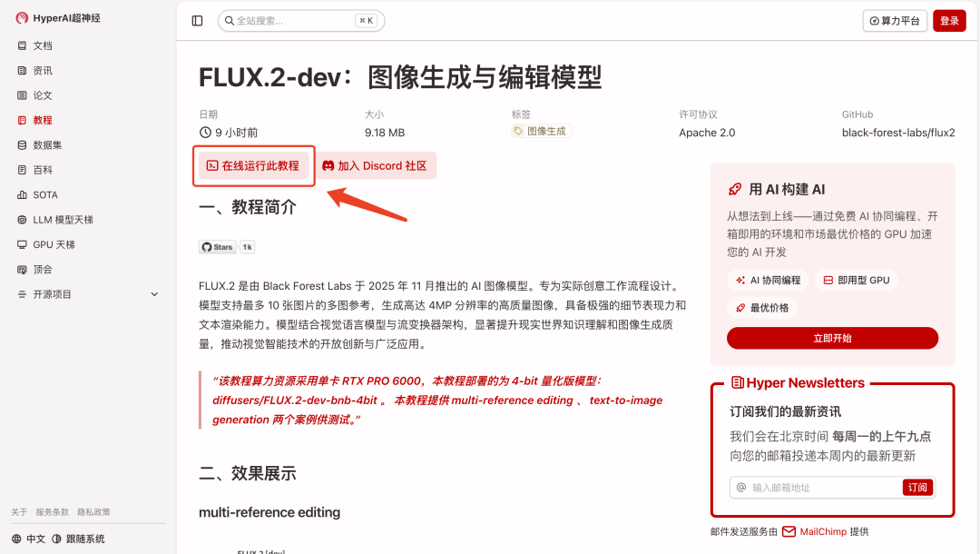Screen dimensions: 980x554
Task: Open GPU 天梯 in sidebar
Action: [x=54, y=244]
